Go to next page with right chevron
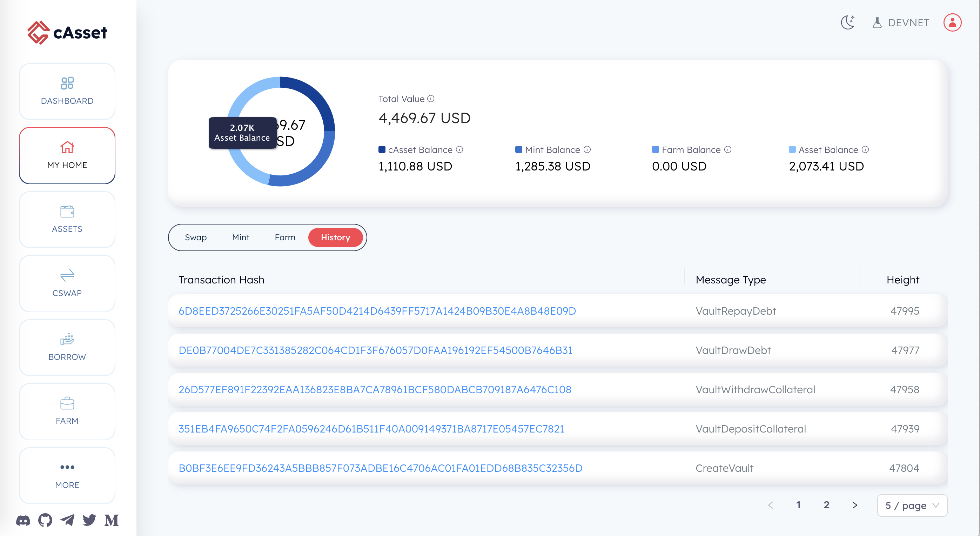Screen dimensions: 980x536 [x=855, y=505]
